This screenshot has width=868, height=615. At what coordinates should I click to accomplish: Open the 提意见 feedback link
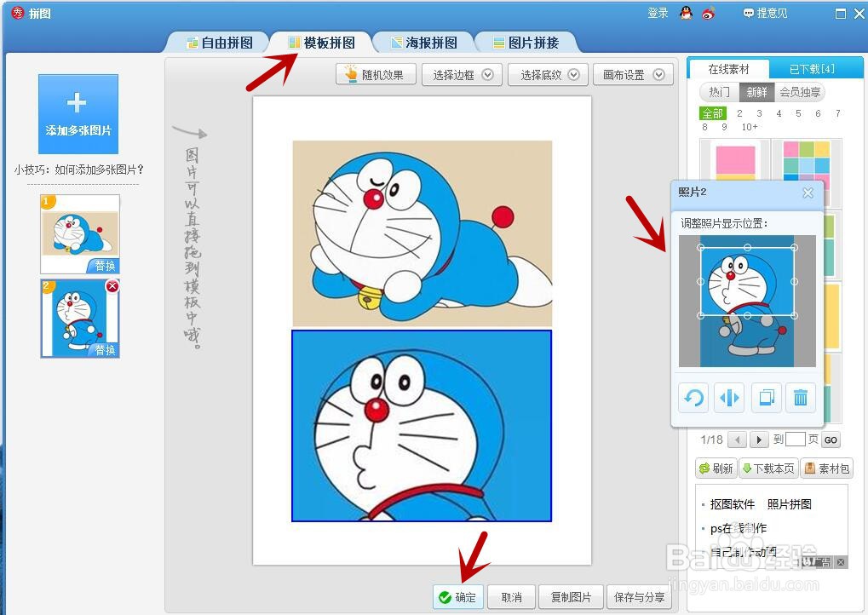click(x=766, y=13)
